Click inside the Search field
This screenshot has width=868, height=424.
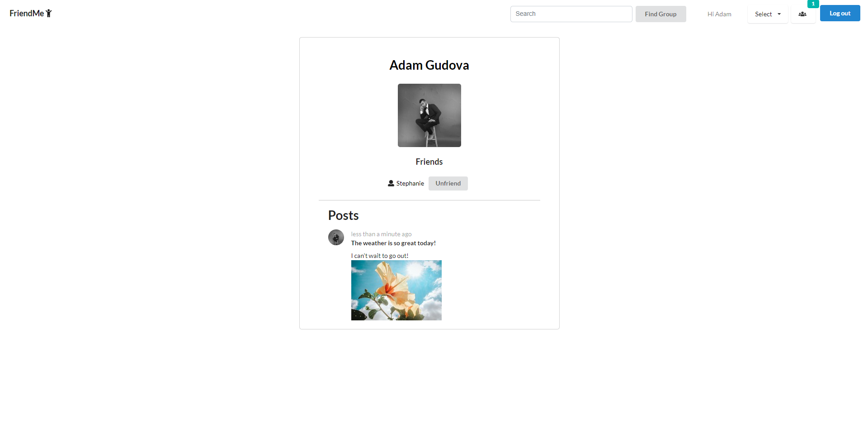tap(571, 14)
